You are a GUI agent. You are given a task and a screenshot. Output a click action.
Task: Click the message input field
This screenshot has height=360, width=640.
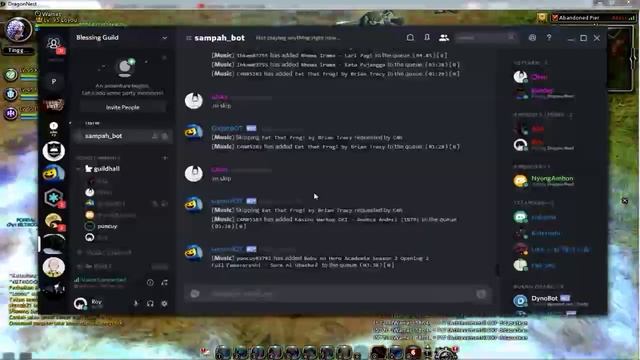[339, 294]
